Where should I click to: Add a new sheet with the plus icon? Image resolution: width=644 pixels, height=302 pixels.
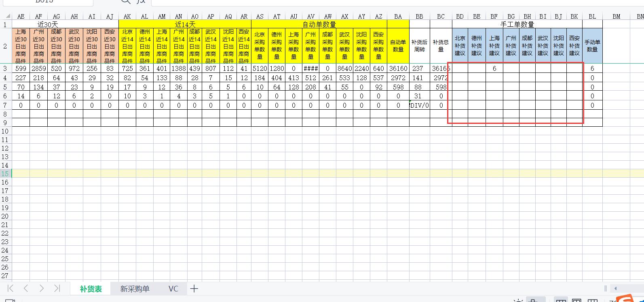194,289
